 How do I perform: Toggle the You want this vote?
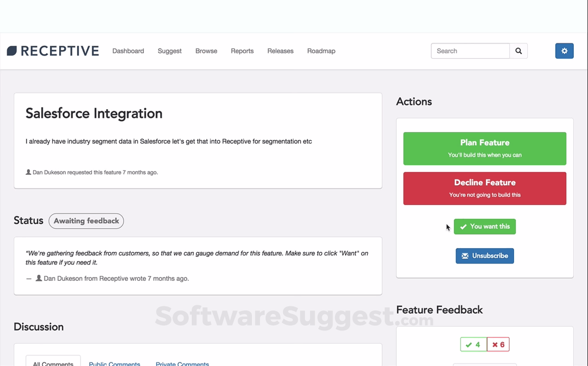point(484,226)
